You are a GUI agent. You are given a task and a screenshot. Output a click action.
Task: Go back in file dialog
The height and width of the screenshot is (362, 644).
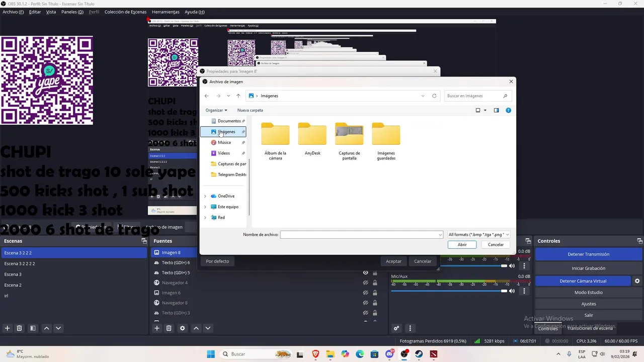click(x=206, y=96)
